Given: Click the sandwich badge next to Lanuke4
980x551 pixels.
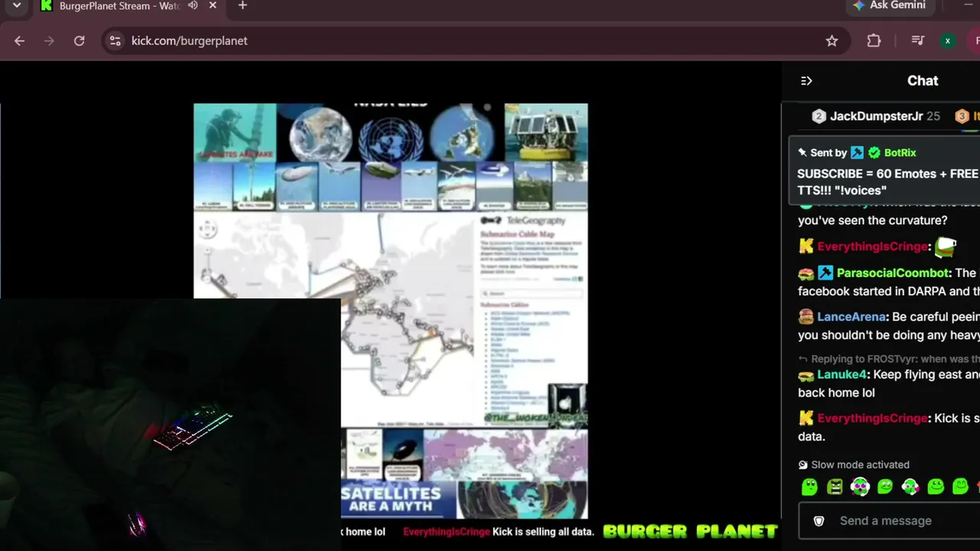Looking at the screenshot, I should pyautogui.click(x=805, y=375).
